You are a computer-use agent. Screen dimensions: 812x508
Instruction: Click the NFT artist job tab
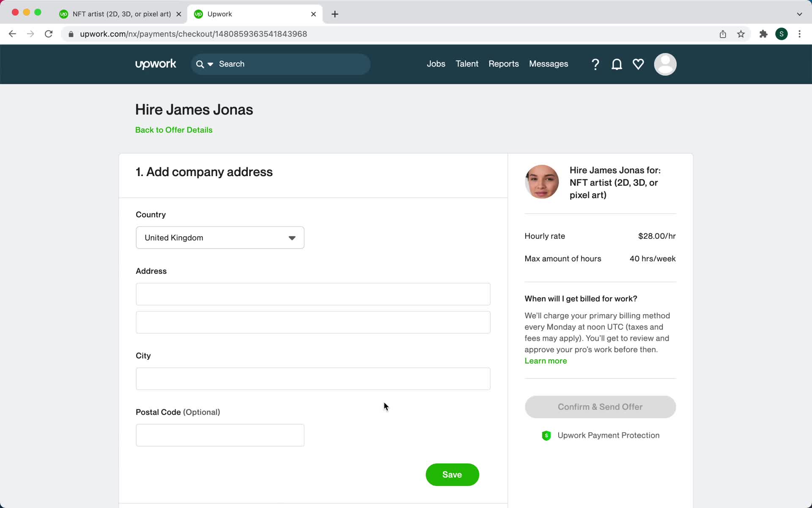121,14
